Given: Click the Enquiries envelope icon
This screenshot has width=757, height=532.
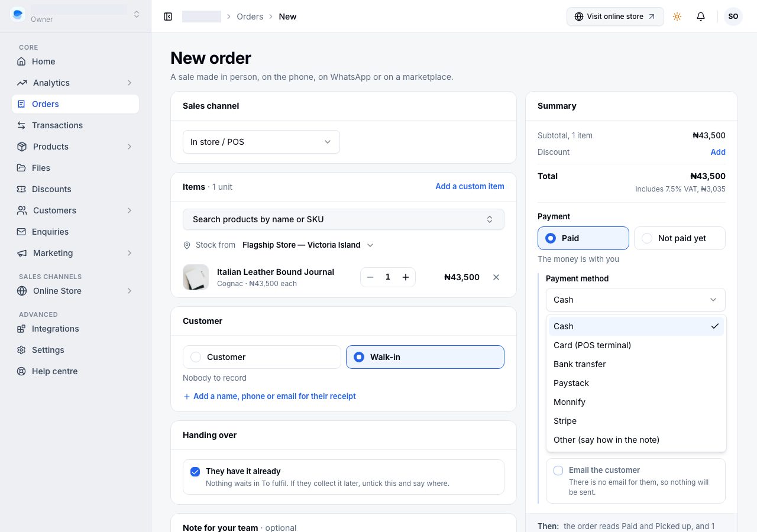Looking at the screenshot, I should (22, 232).
